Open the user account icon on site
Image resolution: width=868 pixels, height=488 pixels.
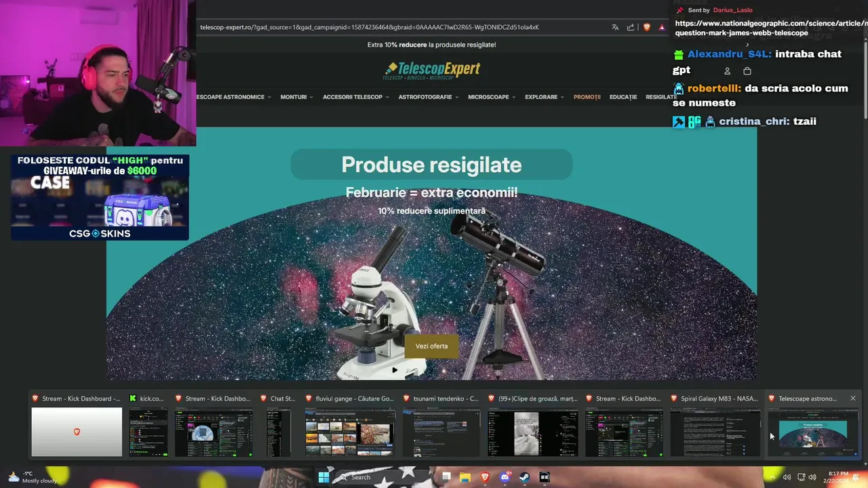pyautogui.click(x=727, y=70)
